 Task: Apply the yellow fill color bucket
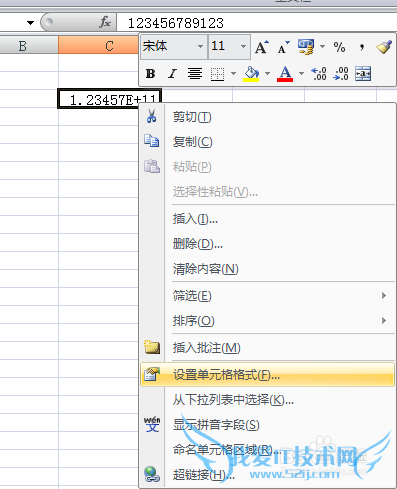(x=251, y=73)
